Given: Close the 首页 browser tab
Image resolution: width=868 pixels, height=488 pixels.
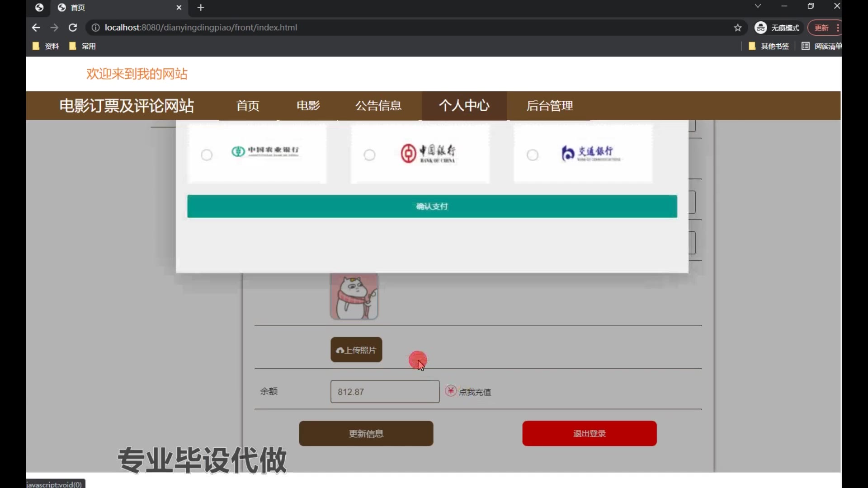Looking at the screenshot, I should coord(179,8).
